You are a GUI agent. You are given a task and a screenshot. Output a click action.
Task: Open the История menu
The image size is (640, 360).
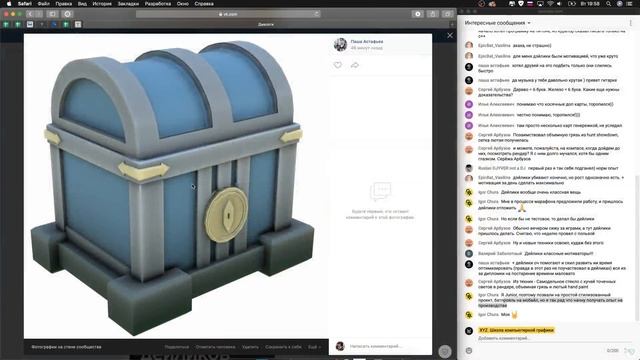pyautogui.click(x=102, y=4)
